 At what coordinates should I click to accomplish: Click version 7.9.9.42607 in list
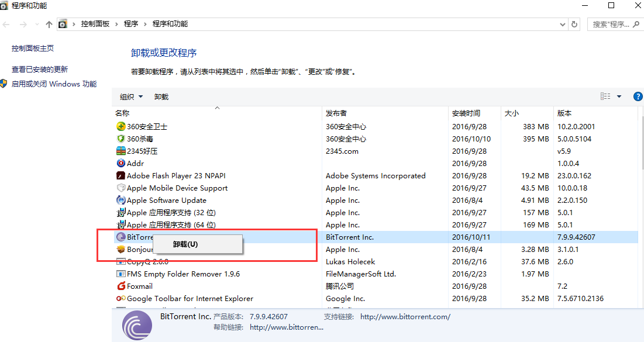[x=576, y=237]
